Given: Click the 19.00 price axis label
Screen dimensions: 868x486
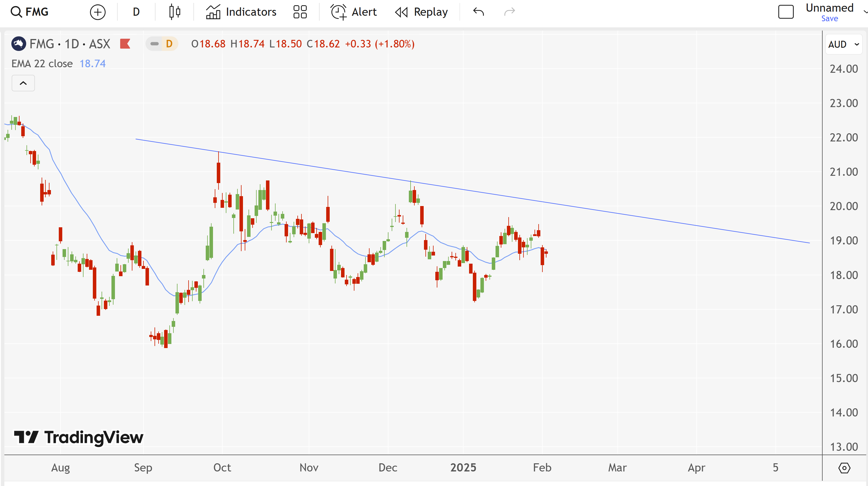Looking at the screenshot, I should pos(844,241).
